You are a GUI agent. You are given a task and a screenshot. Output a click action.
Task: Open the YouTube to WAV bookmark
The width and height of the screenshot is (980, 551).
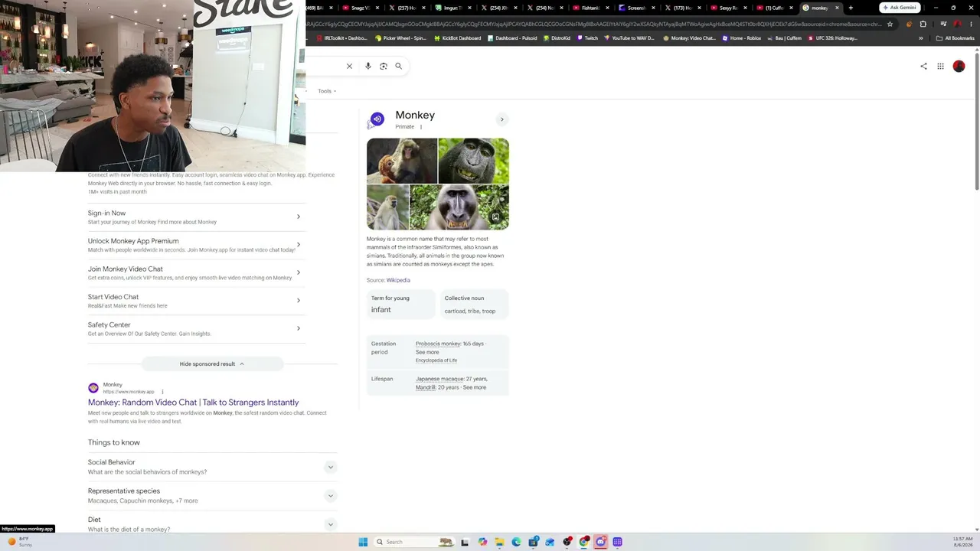tap(629, 38)
